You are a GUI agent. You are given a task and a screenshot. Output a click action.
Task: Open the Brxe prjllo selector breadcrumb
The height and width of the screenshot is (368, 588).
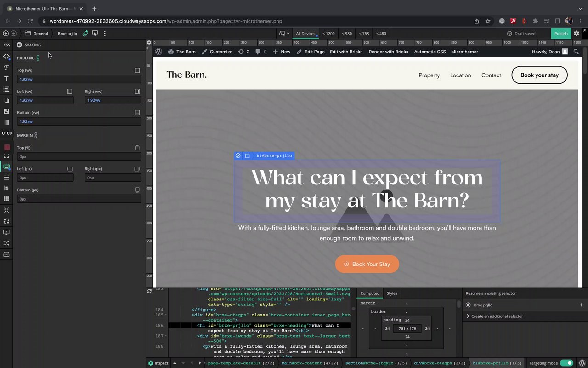[x=68, y=33]
